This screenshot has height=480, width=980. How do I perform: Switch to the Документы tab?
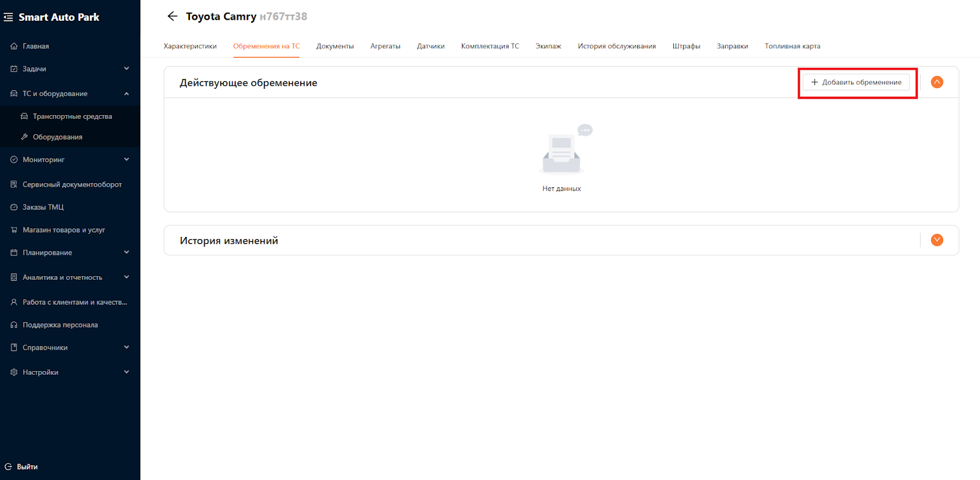coord(335,47)
